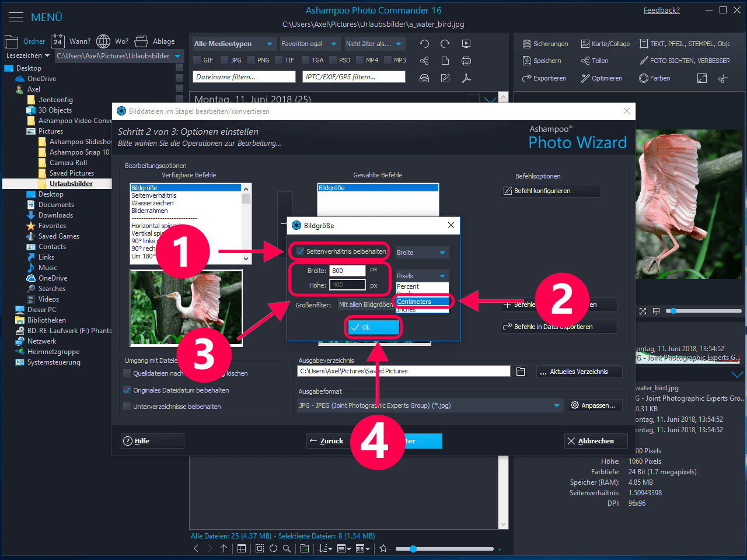Enable Unterverzeichnisse beibehalten checkbox
The height and width of the screenshot is (560, 747).
click(127, 407)
